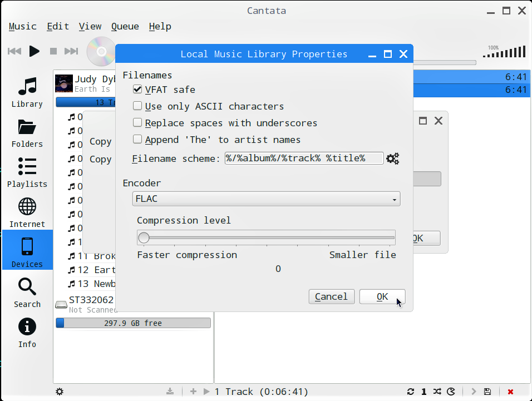Open filename scheme builder gears icon
Image resolution: width=532 pixels, height=401 pixels.
(392, 159)
